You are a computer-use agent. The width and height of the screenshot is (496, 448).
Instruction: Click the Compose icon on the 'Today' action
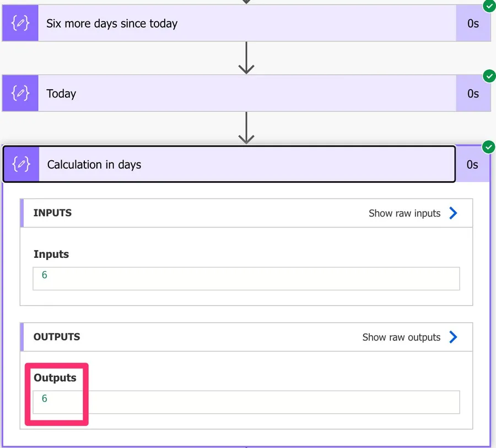click(x=20, y=94)
